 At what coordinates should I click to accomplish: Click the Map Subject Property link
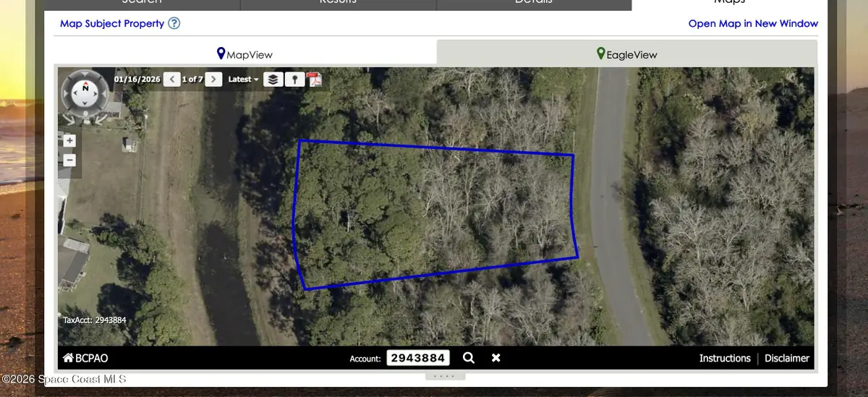coord(112,23)
